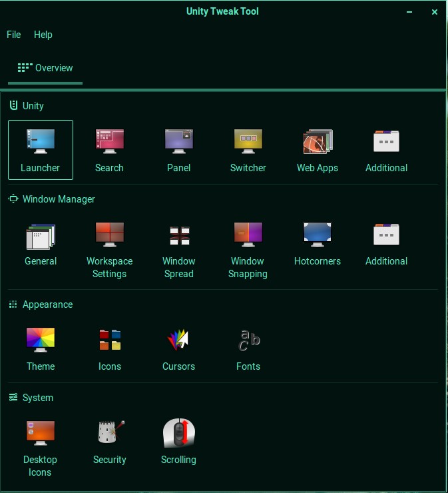Open the Help menu
Screen dimensions: 448x493
(x=43, y=35)
